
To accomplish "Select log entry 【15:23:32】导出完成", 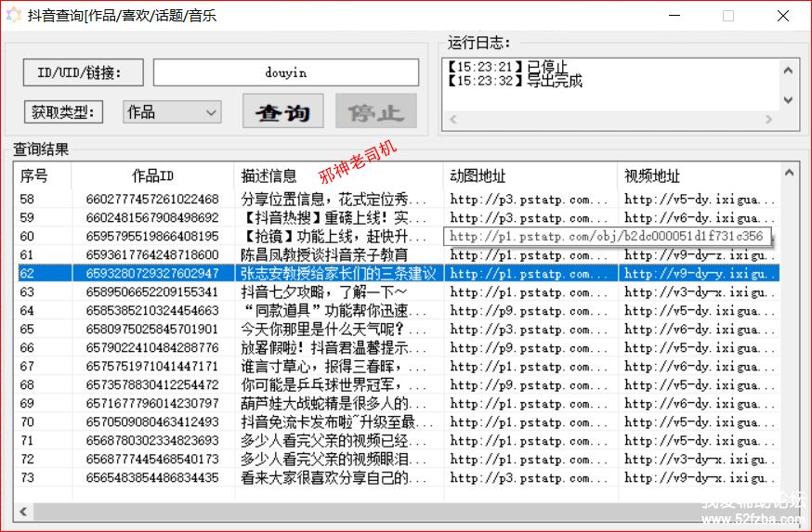I will pos(514,81).
